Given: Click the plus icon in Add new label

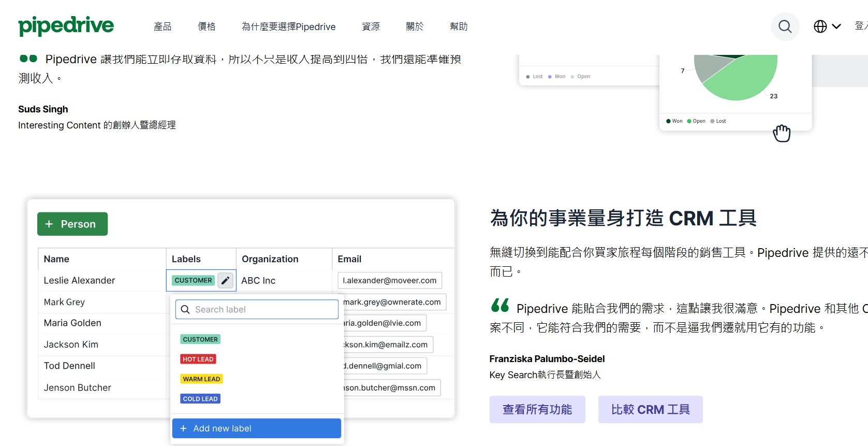Looking at the screenshot, I should pyautogui.click(x=183, y=428).
